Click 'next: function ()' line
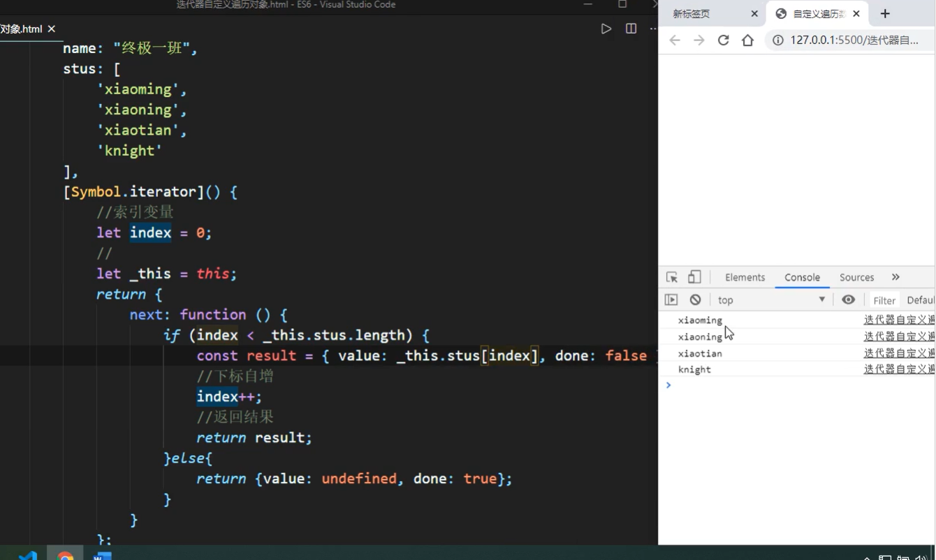Image resolution: width=936 pixels, height=560 pixels. (208, 315)
